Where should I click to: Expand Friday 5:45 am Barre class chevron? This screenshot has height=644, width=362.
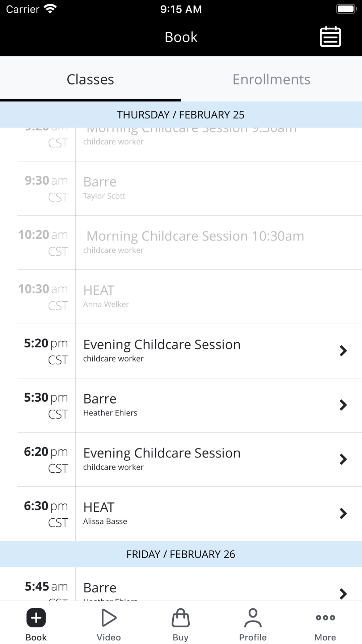(343, 593)
